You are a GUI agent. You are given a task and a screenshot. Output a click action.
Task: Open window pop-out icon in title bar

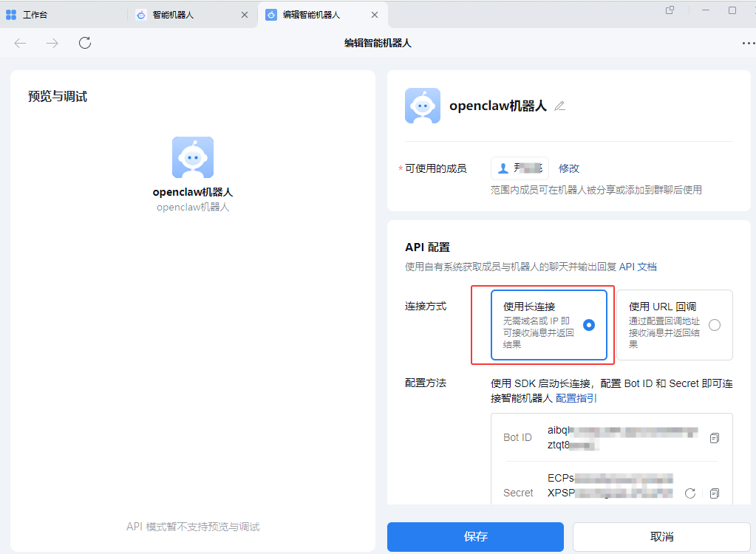tap(670, 10)
